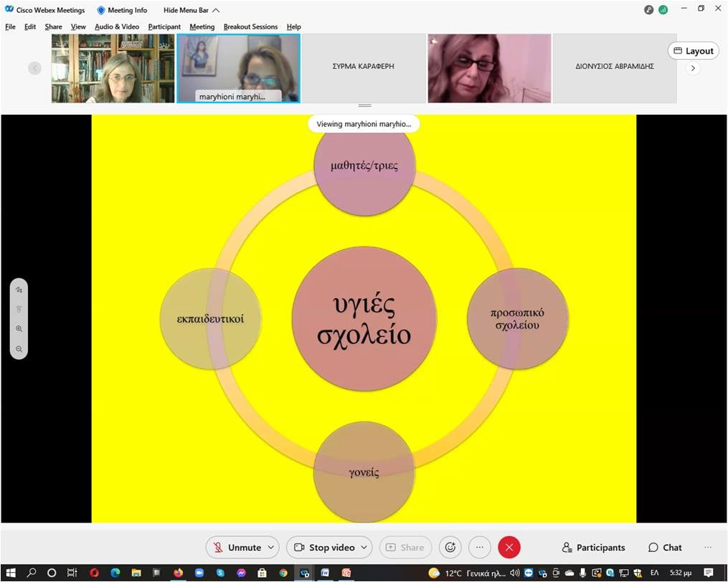728x582 pixels.
Task: Open the reactions emoji panel
Action: (x=450, y=548)
